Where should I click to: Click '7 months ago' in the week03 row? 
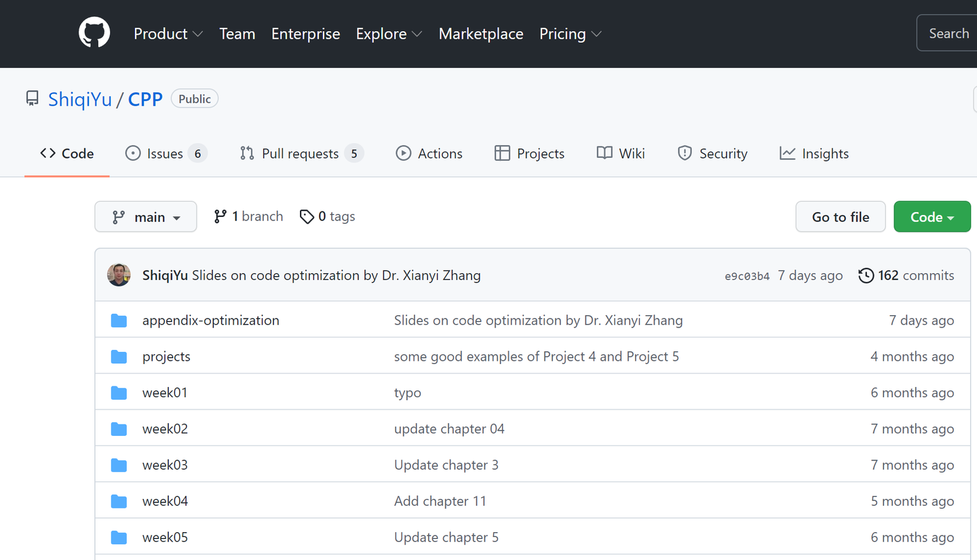pyautogui.click(x=913, y=465)
